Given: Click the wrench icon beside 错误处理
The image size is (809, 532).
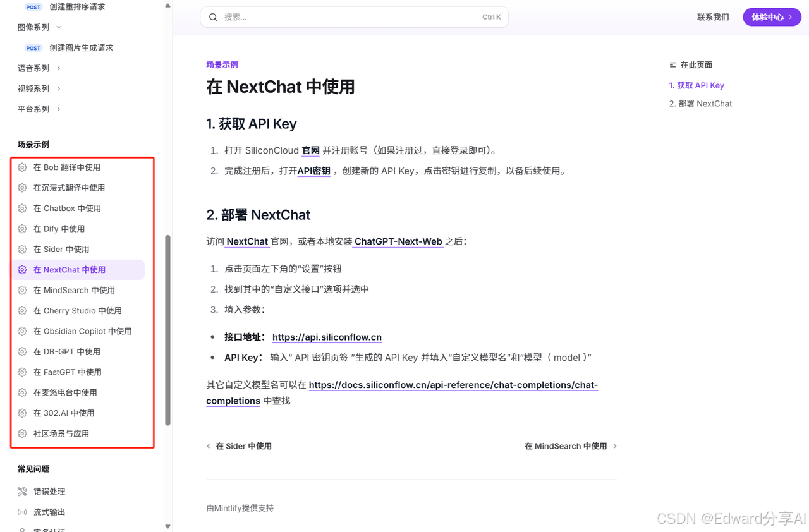Looking at the screenshot, I should click(22, 492).
